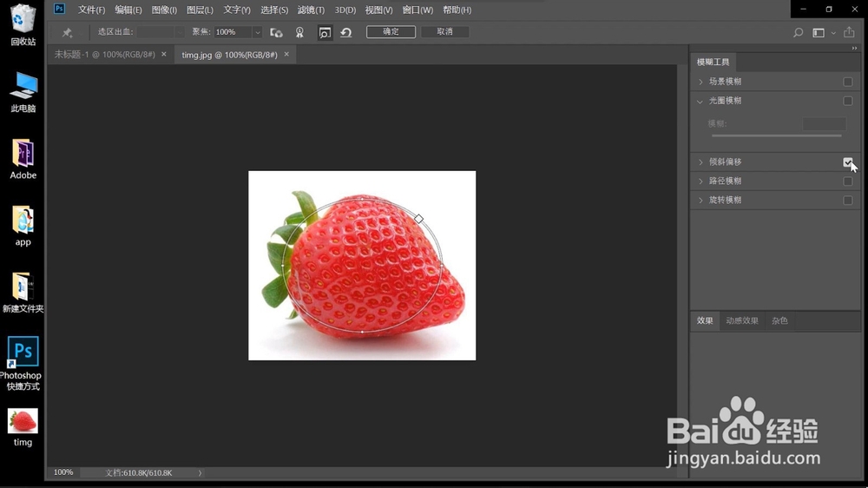Open the 视图(V) menu
Image resolution: width=868 pixels, height=488 pixels.
(378, 10)
